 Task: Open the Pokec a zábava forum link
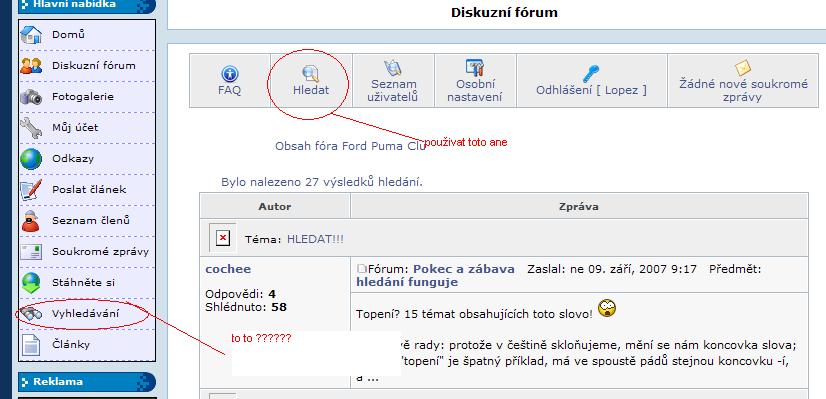pos(464,269)
